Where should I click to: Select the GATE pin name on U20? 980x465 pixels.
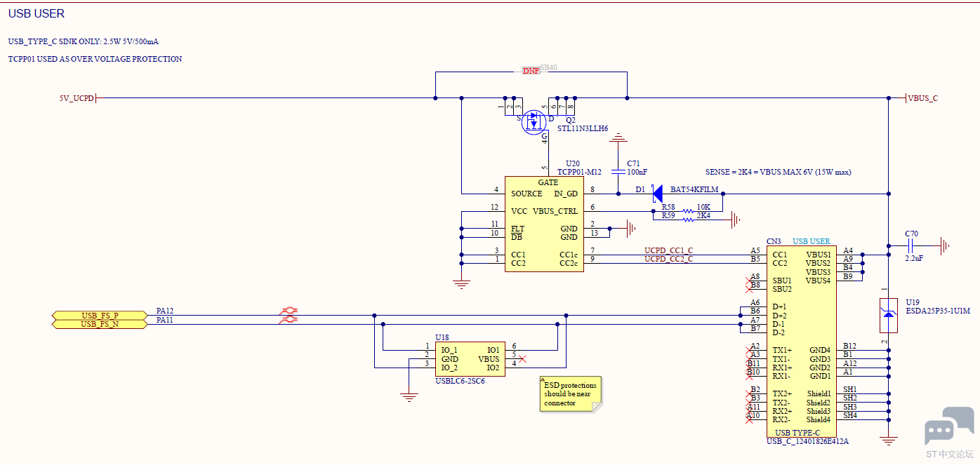(x=548, y=182)
